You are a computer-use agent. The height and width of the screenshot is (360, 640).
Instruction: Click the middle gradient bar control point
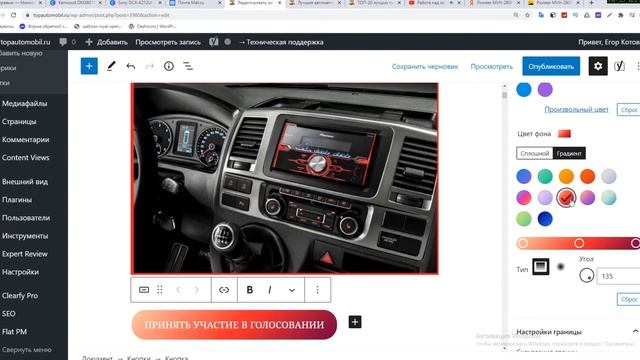click(579, 243)
